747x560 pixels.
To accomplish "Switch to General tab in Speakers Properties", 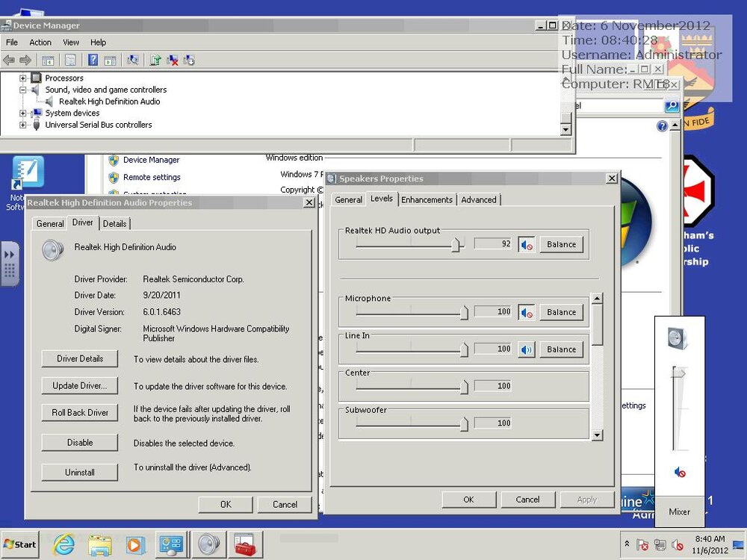I will pos(349,200).
